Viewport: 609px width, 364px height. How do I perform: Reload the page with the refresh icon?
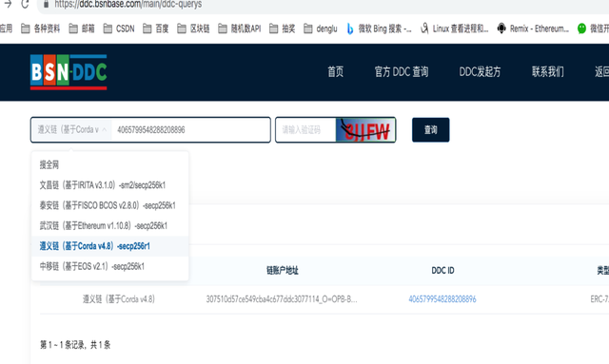click(25, 4)
